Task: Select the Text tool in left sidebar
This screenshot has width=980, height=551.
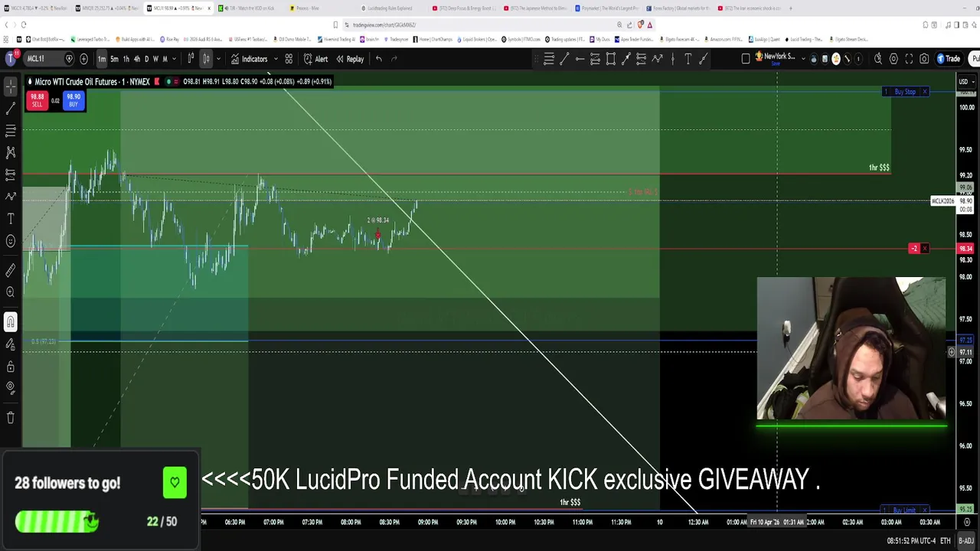Action: [x=11, y=219]
